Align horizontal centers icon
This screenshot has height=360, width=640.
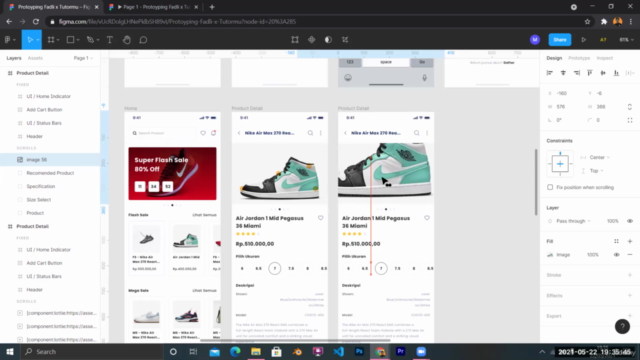tap(563, 73)
